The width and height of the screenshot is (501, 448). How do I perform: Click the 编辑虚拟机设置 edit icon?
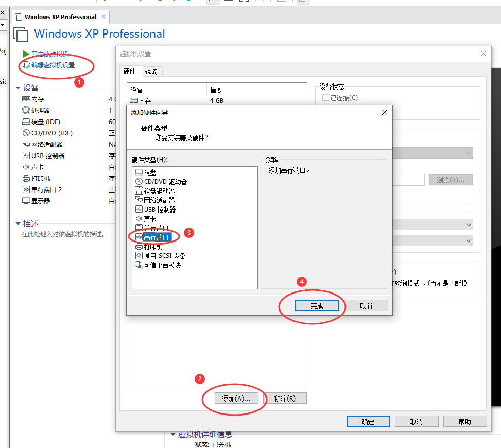(26, 65)
